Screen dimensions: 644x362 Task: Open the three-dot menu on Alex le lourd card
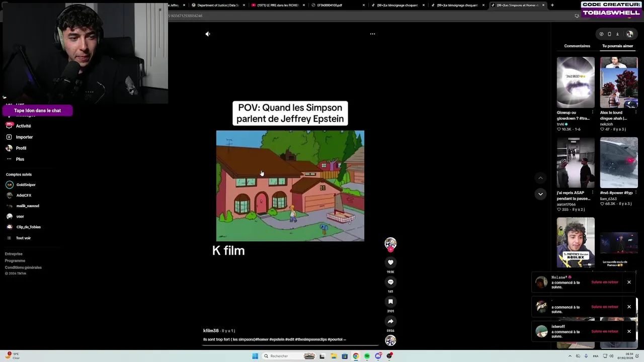(635, 113)
